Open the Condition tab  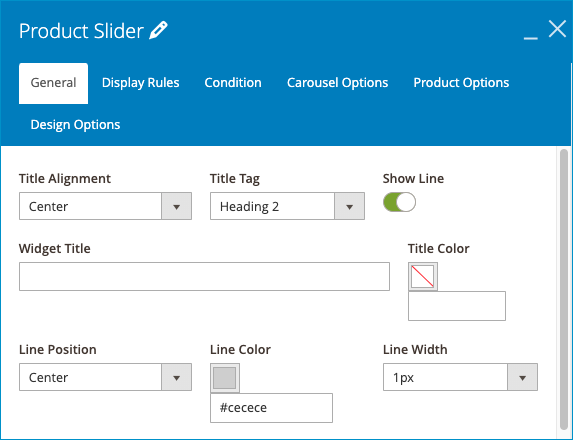(233, 83)
